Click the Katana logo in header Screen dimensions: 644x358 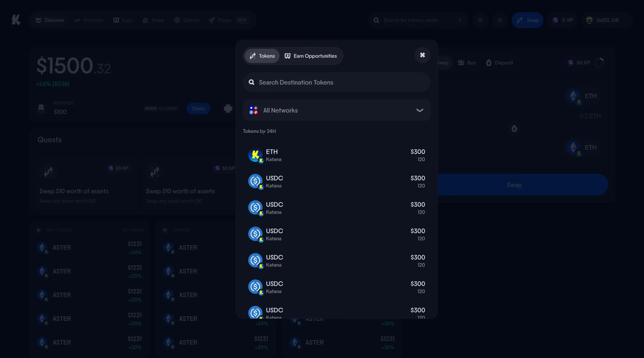point(16,20)
